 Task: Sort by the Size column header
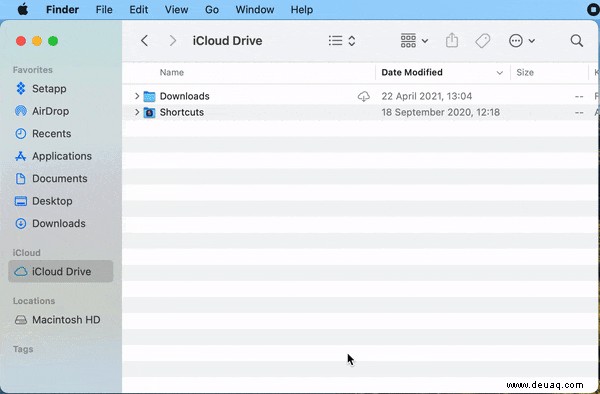click(525, 72)
